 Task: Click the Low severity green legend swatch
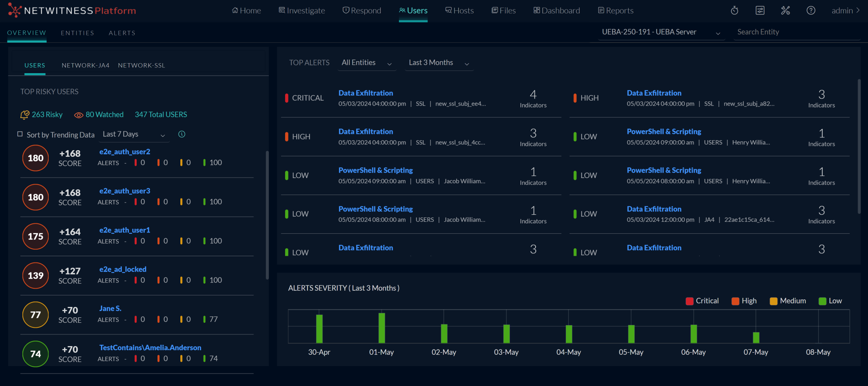point(822,301)
